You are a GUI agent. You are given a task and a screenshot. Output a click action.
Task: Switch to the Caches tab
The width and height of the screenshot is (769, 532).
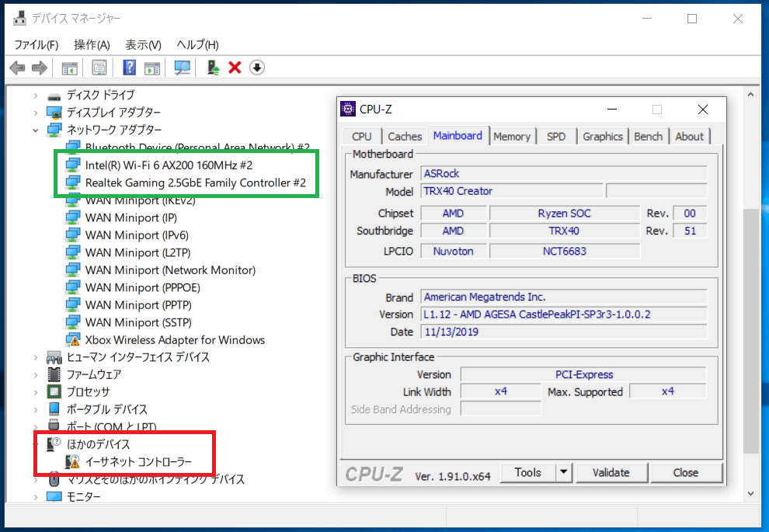click(405, 137)
